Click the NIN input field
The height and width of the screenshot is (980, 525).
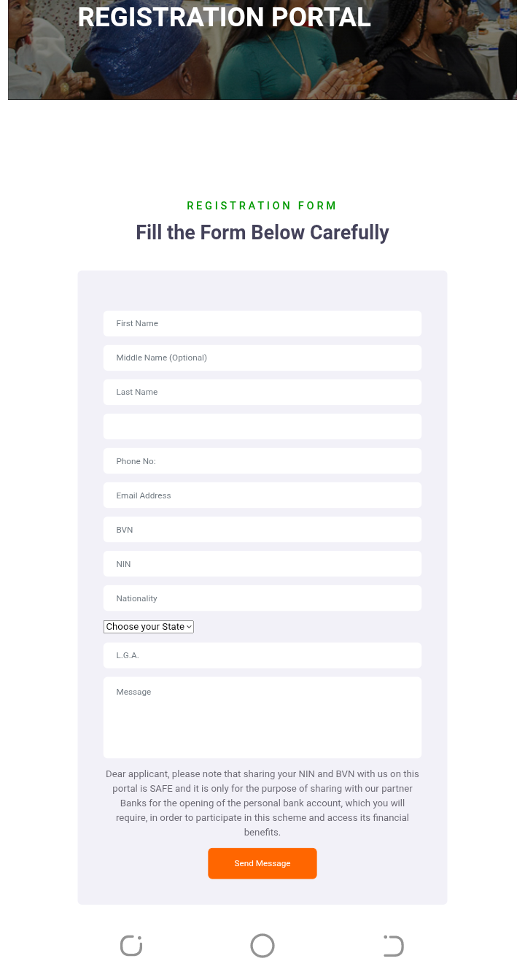click(x=262, y=563)
